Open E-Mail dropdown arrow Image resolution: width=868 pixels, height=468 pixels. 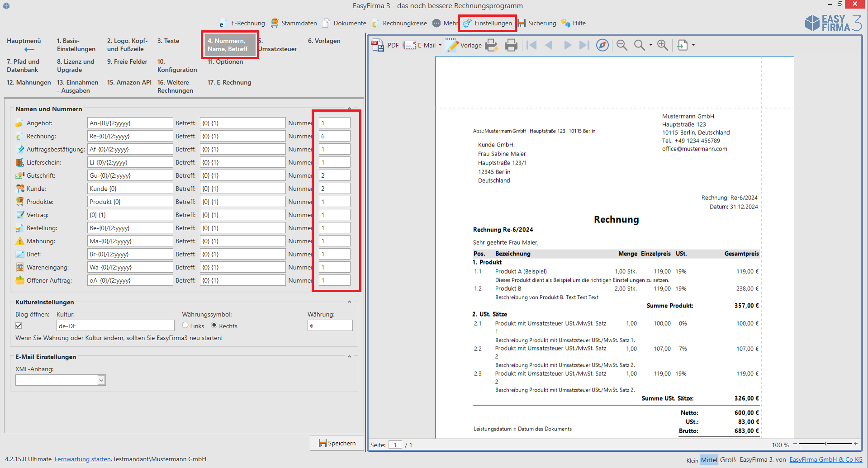click(440, 45)
